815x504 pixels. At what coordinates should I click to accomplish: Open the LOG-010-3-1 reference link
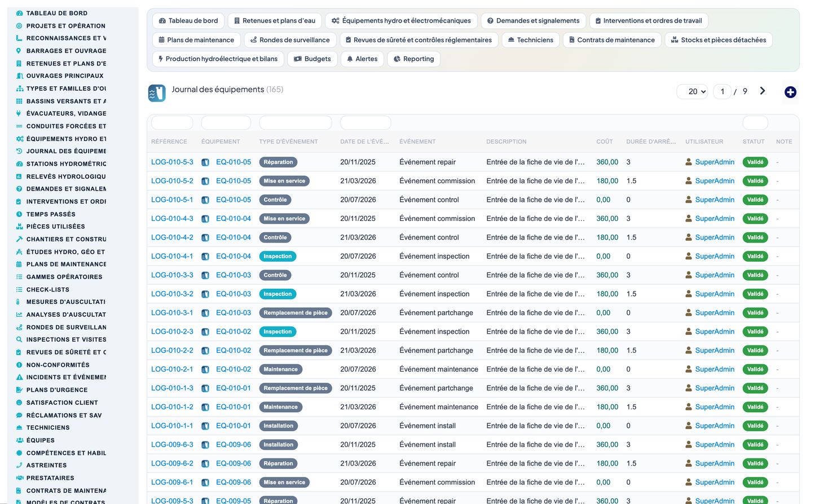coord(172,312)
